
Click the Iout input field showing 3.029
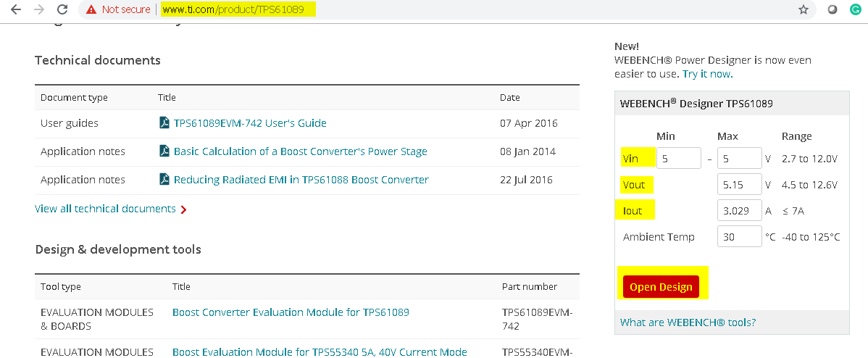tap(740, 210)
